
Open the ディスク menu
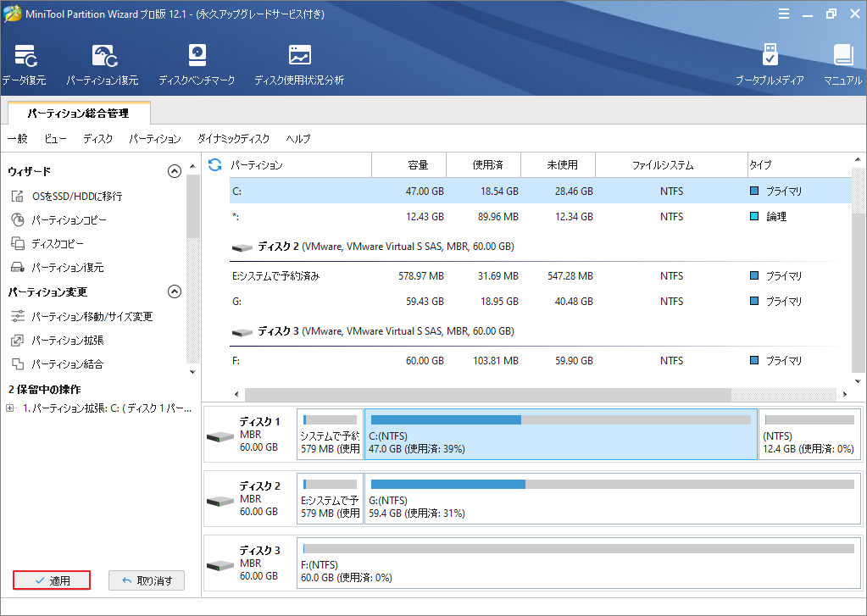tap(97, 139)
